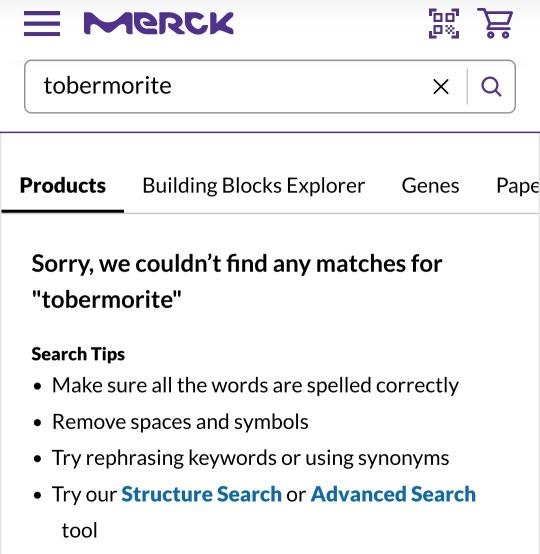Click the magnifying glass search icon
540x554 pixels.
click(491, 87)
